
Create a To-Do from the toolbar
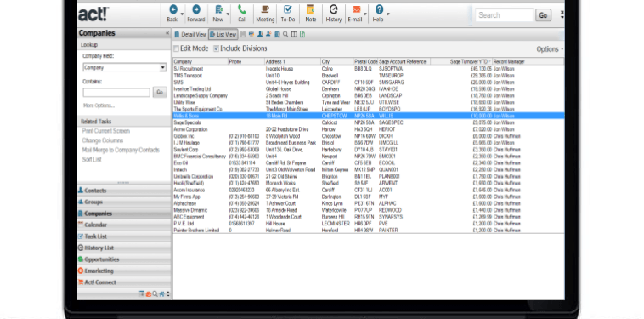288,14
